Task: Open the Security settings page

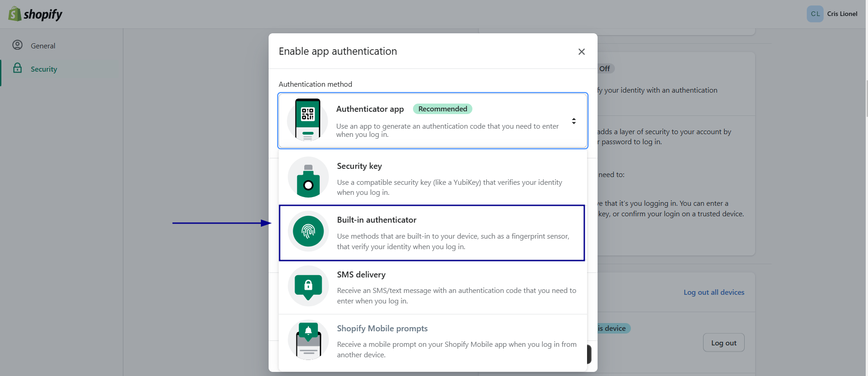Action: coord(44,69)
